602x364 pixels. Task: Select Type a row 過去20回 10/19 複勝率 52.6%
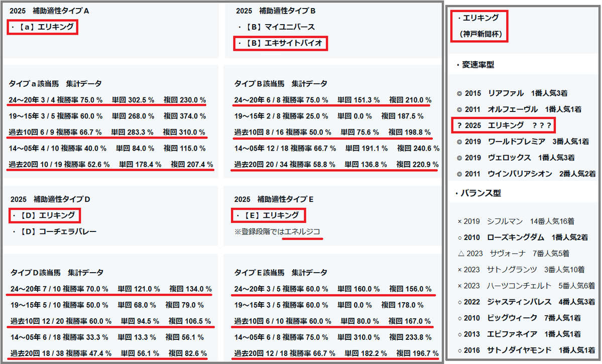pyautogui.click(x=110, y=164)
